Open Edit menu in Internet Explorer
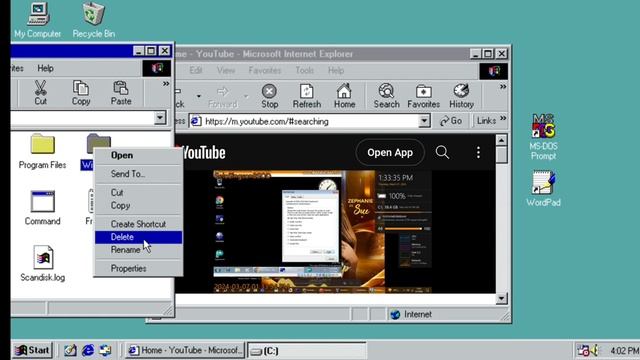Viewport: 640px width, 360px height. (x=196, y=70)
